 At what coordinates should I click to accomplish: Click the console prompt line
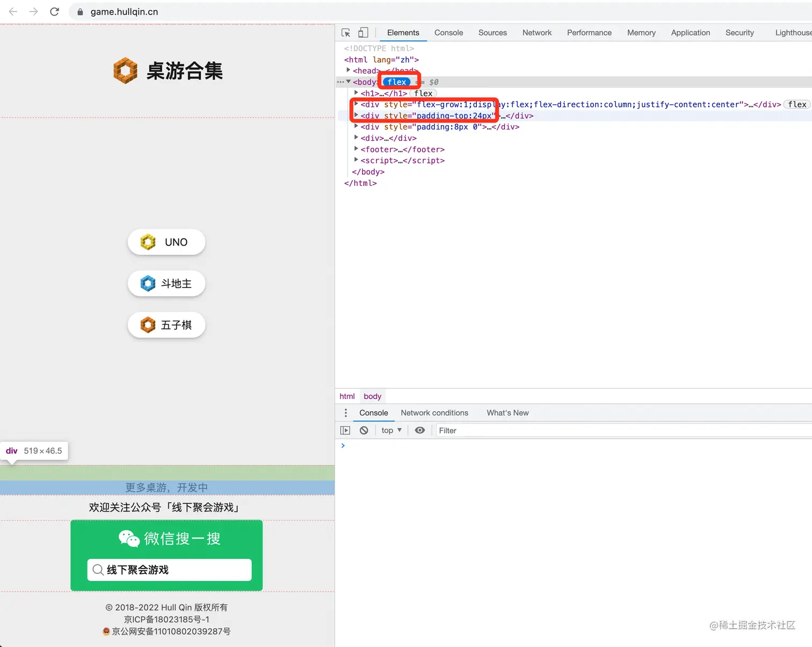[574, 445]
